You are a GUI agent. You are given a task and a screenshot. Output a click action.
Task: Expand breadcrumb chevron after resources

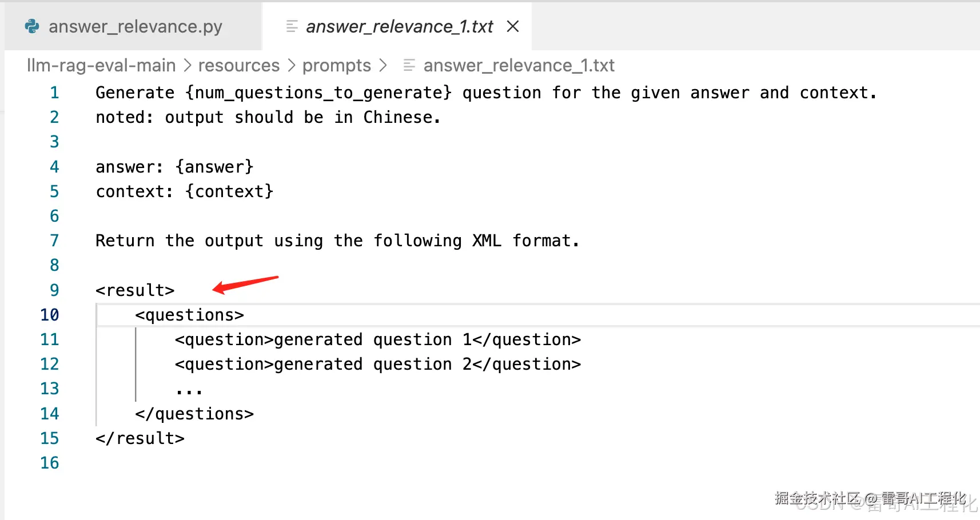click(292, 66)
